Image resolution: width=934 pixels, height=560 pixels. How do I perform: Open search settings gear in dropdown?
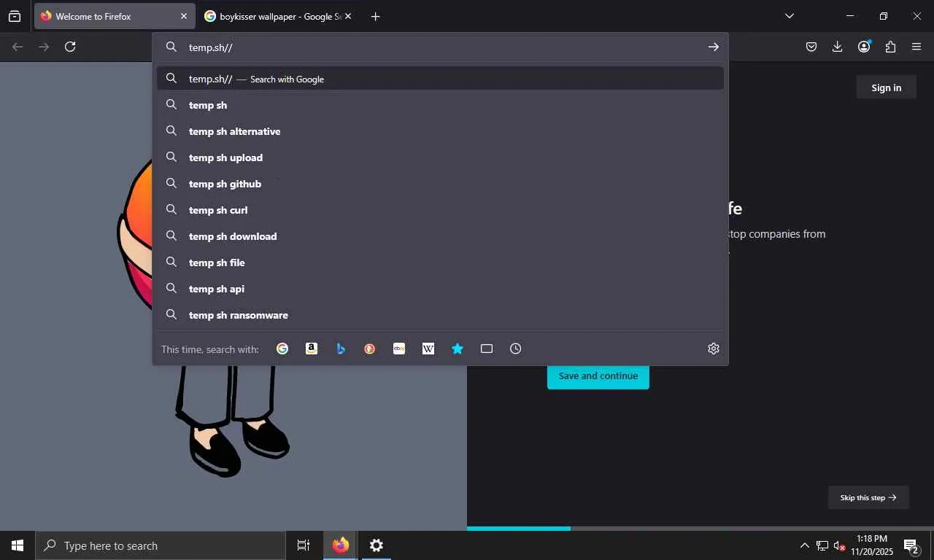pyautogui.click(x=714, y=349)
